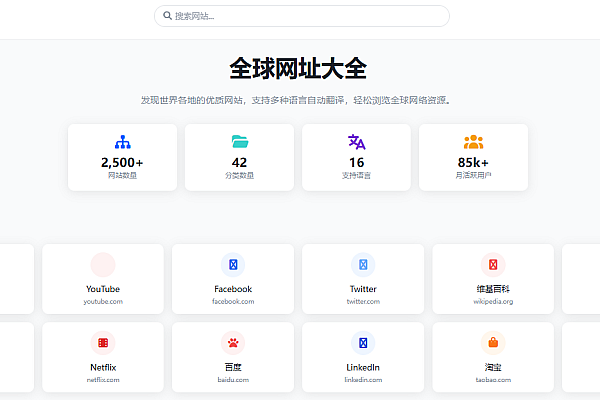
Task: Click the Facebook card icon
Action: click(x=233, y=264)
